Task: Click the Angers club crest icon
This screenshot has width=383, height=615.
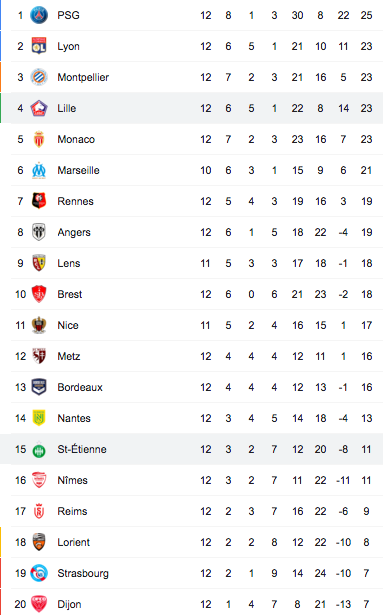Action: click(39, 232)
